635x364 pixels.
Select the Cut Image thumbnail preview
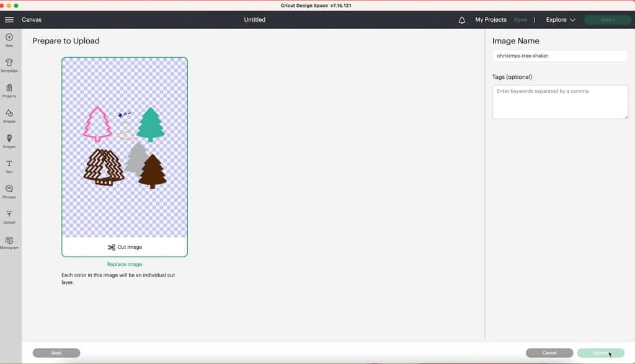125,148
